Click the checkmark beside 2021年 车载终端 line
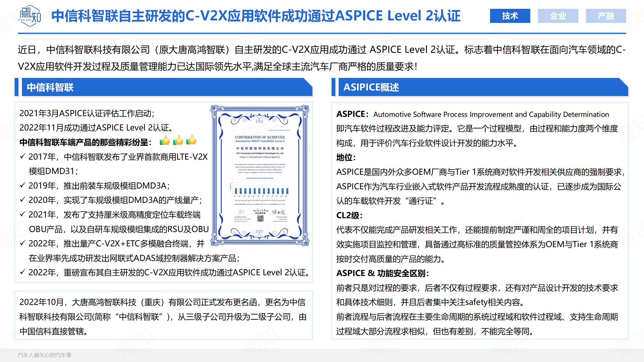Image resolution: width=644 pixels, height=362 pixels. click(23, 214)
